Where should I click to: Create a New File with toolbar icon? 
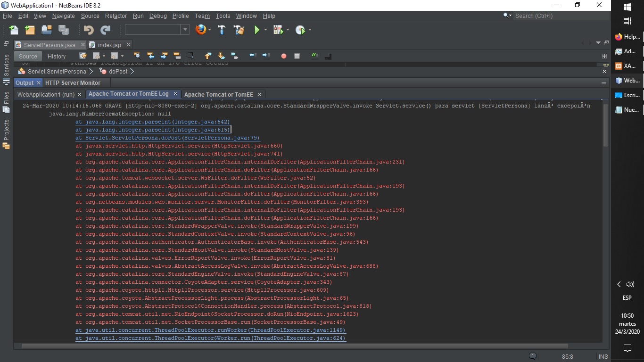click(14, 30)
